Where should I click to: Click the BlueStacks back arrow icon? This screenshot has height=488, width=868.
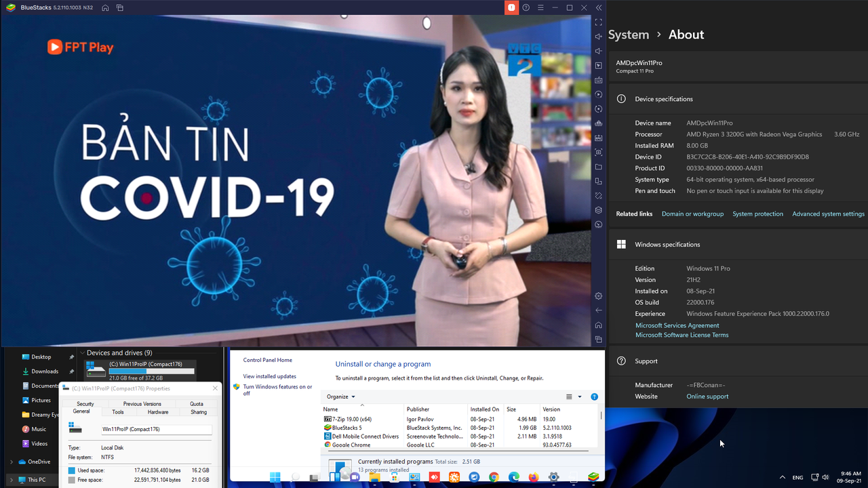click(x=598, y=310)
